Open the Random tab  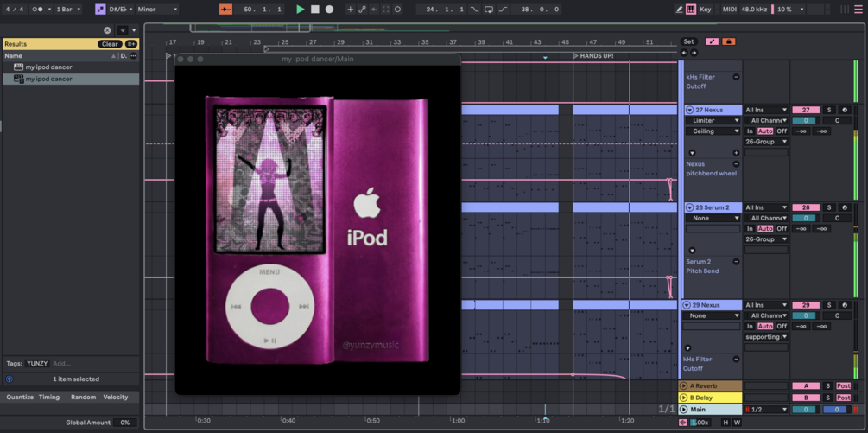[x=83, y=397]
